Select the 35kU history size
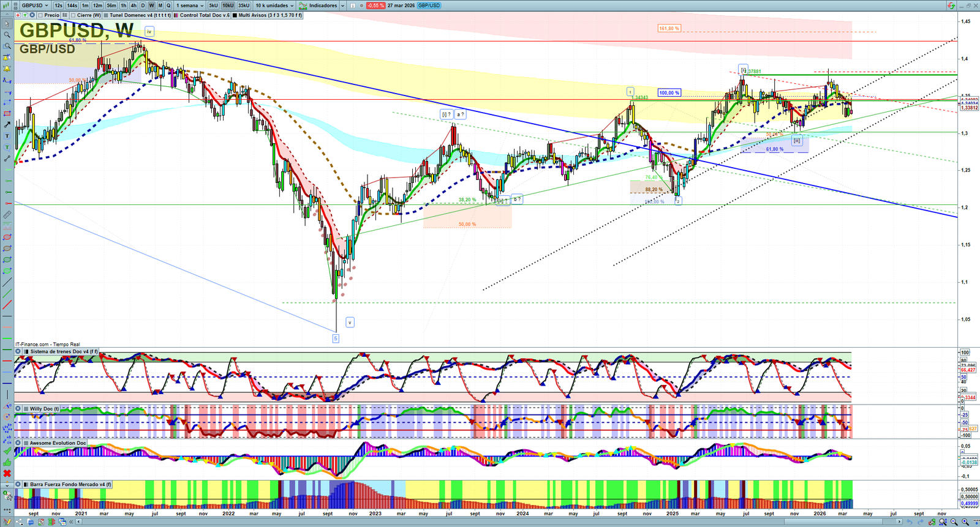This screenshot has height=527, width=980. click(x=244, y=6)
